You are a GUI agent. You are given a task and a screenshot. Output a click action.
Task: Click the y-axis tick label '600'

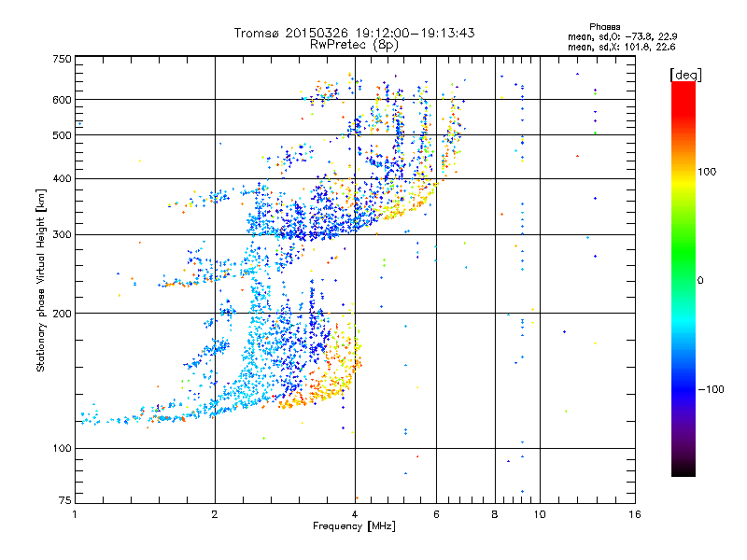tap(63, 100)
